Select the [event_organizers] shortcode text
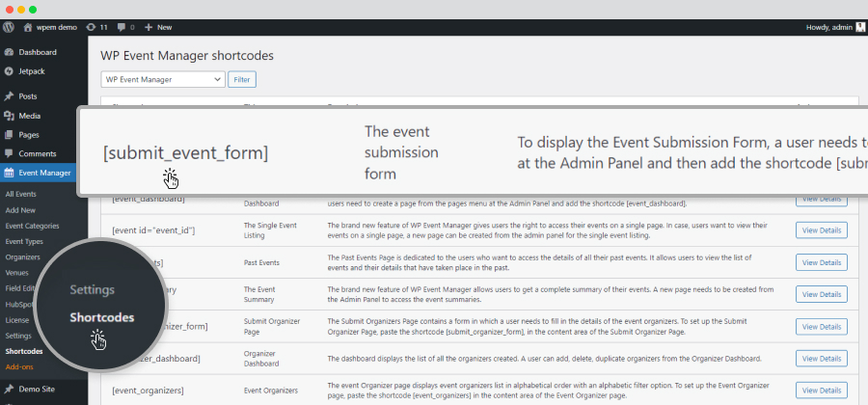Image resolution: width=868 pixels, height=405 pixels. coord(148,391)
